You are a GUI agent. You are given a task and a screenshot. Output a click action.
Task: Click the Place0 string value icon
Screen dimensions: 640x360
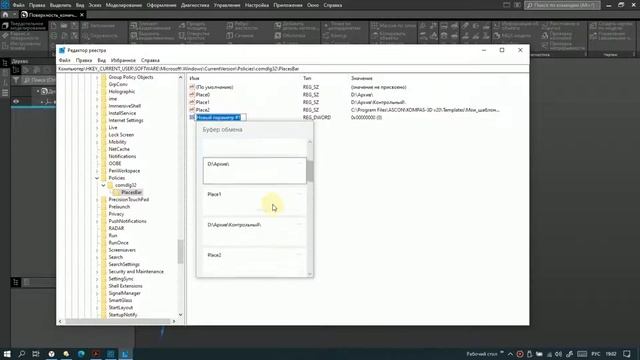[192, 95]
